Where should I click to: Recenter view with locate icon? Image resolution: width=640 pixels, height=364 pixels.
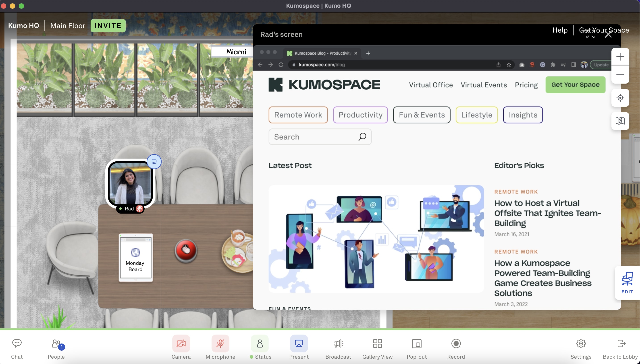pos(620,98)
